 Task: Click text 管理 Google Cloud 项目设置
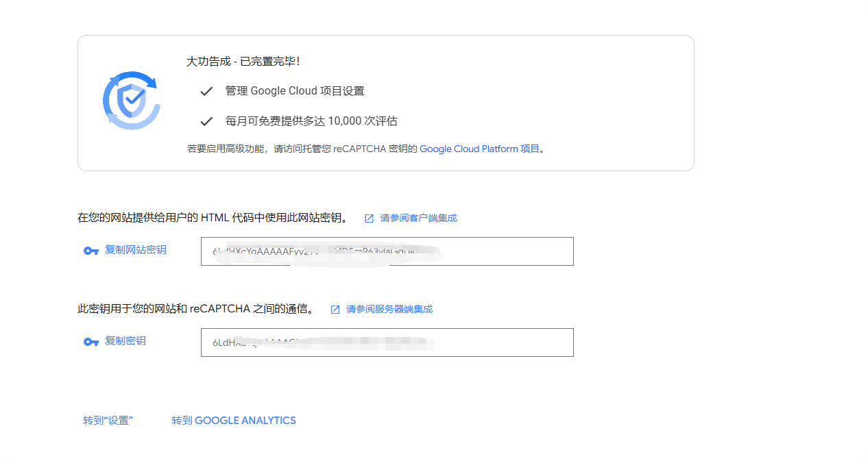click(x=295, y=91)
